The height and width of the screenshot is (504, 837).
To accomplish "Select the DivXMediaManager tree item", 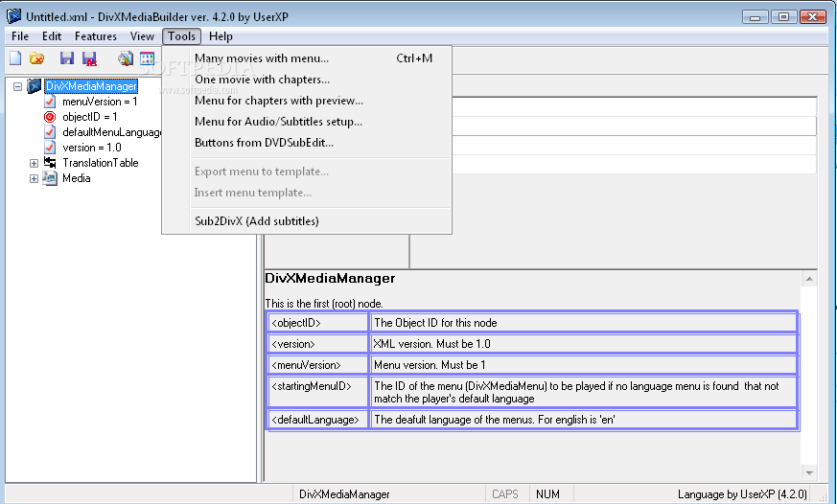I will 91,86.
